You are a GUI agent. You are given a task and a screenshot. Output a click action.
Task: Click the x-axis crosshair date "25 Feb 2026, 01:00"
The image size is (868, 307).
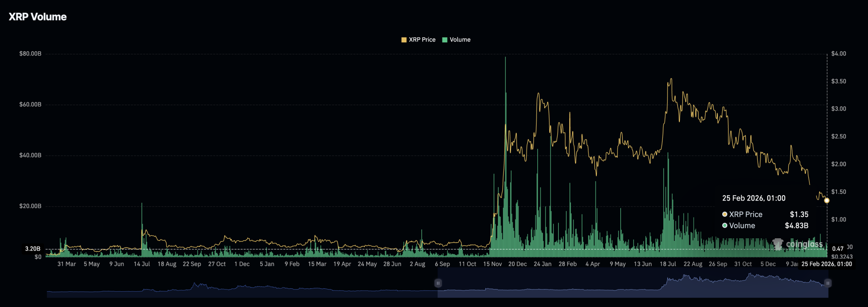click(826, 264)
